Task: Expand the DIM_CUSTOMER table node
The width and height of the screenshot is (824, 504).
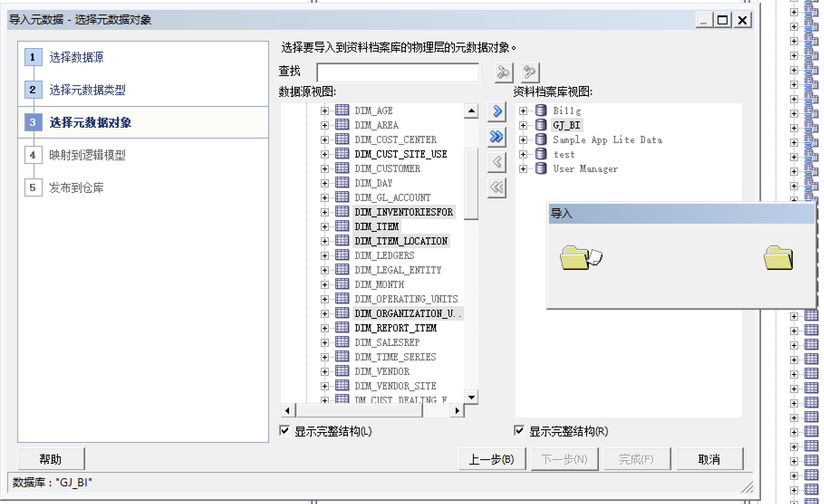Action: click(x=324, y=169)
